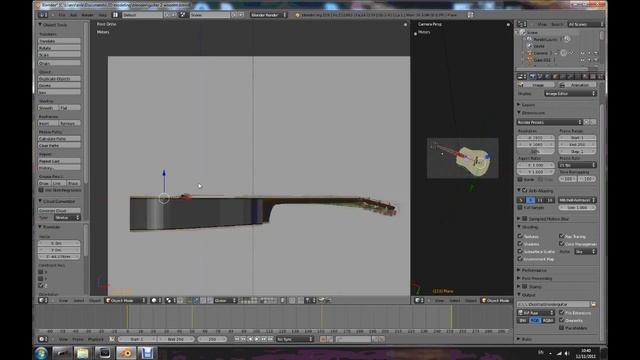
Task: Open Select menu in main 3D view header
Action: (x=79, y=300)
